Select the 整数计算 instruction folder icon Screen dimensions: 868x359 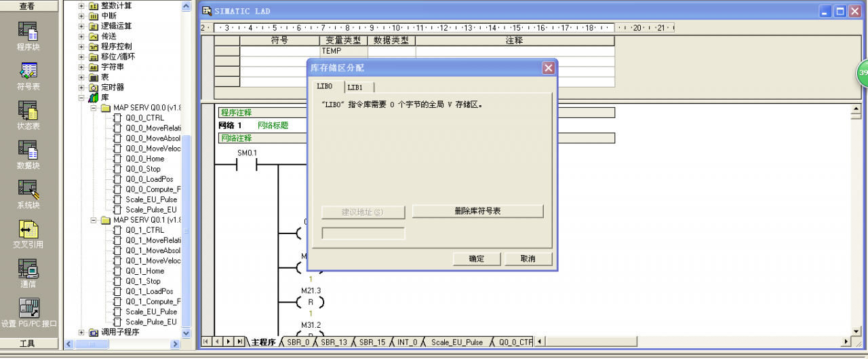[94, 6]
